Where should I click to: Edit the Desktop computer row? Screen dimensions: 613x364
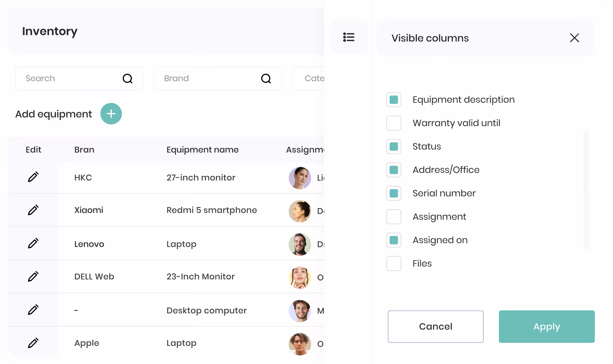[33, 310]
